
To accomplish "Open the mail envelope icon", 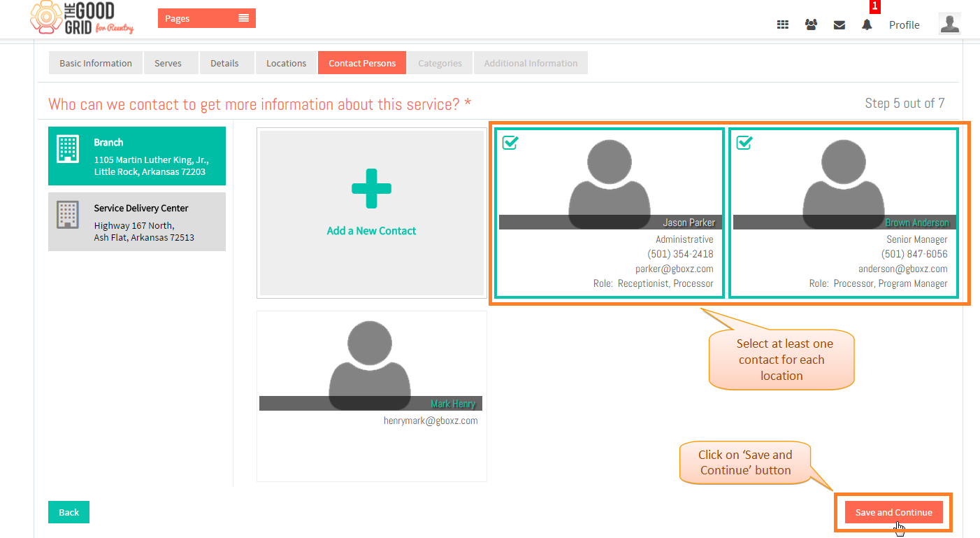I will pyautogui.click(x=840, y=24).
